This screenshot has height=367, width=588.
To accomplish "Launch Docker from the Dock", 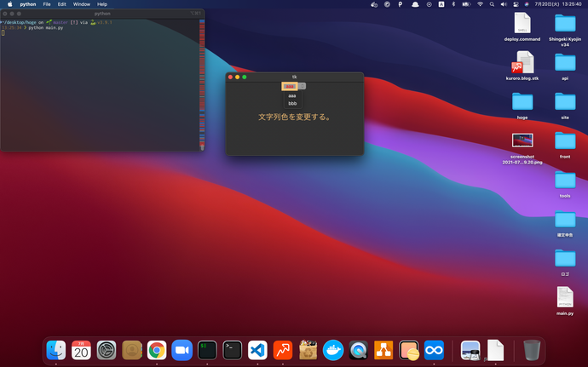I will (x=333, y=350).
